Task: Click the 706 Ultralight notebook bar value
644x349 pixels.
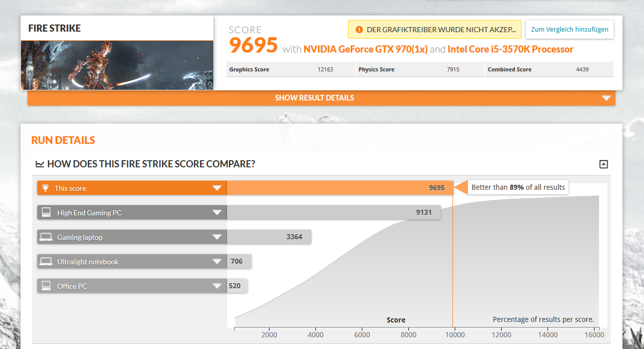Action: point(237,262)
